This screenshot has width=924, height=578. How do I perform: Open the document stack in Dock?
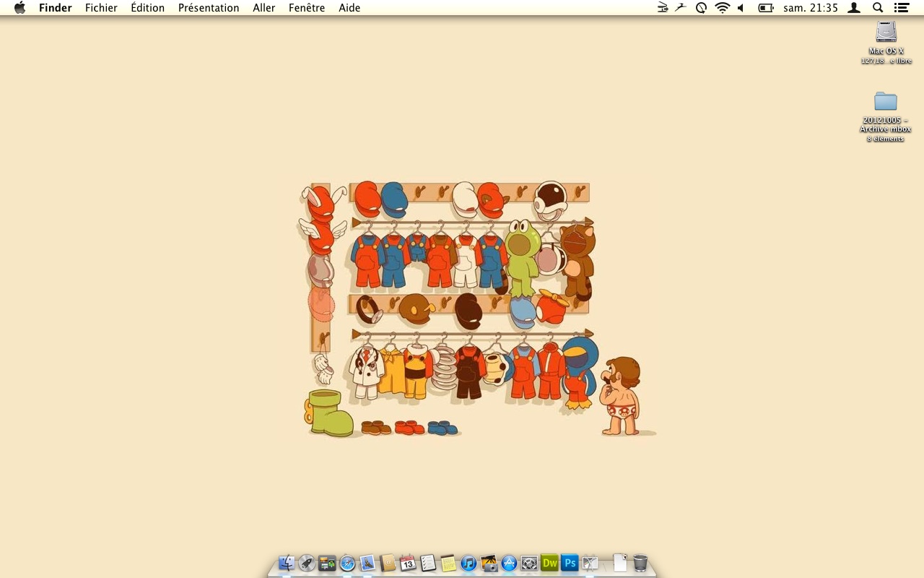coord(620,563)
